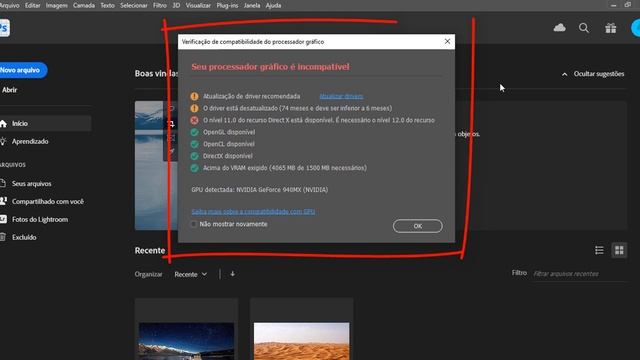Open the Camada menu
The image size is (640, 360).
click(84, 5)
